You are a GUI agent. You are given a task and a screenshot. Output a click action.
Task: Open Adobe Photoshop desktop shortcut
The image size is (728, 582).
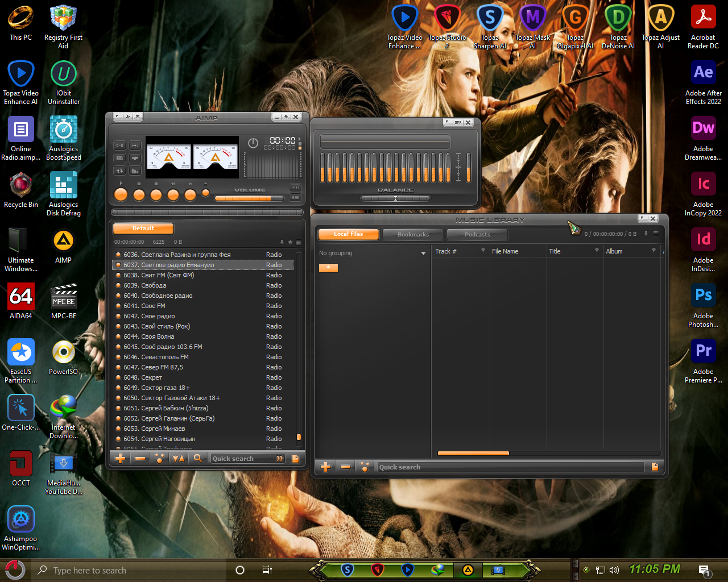coord(703,306)
